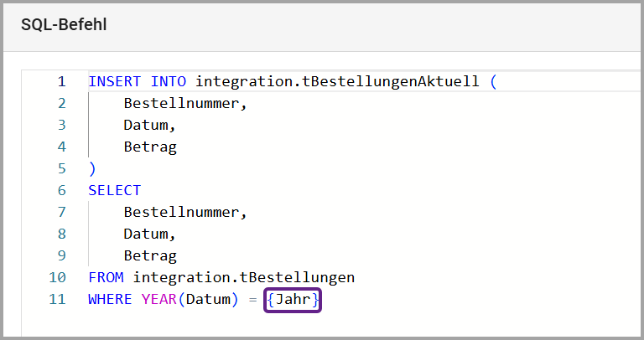Place cursor on Datum in line 3

click(x=149, y=126)
